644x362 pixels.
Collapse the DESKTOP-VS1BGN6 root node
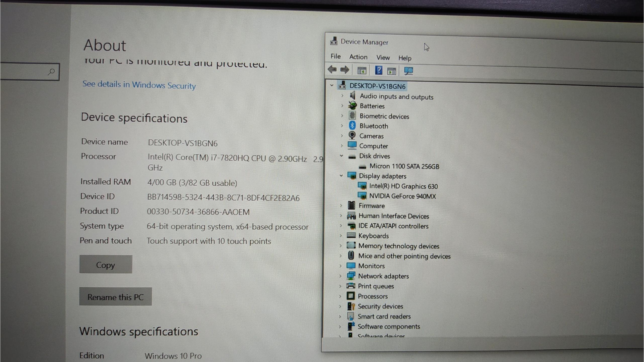point(332,85)
